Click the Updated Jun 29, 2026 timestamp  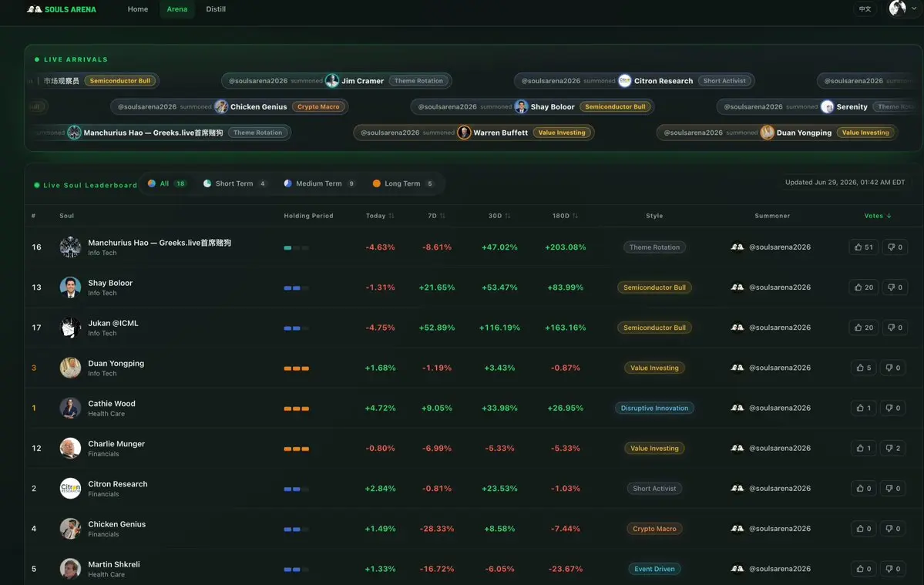[845, 183]
